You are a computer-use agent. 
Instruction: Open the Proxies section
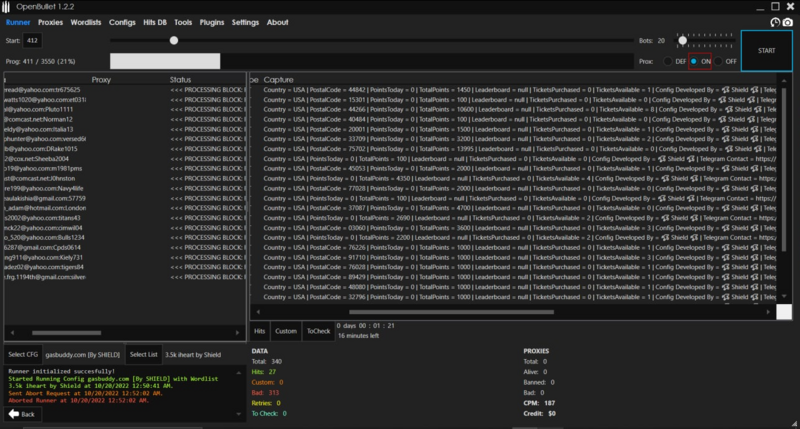pos(50,22)
